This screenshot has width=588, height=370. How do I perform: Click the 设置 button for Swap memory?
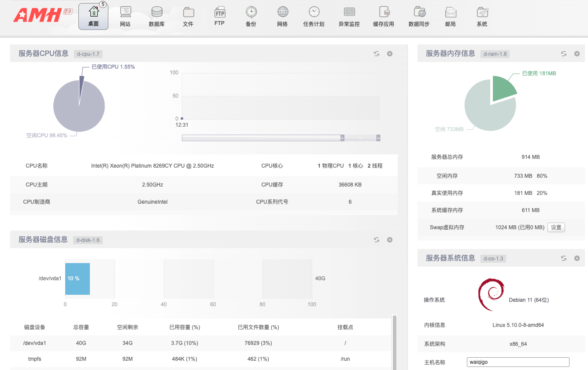point(556,227)
